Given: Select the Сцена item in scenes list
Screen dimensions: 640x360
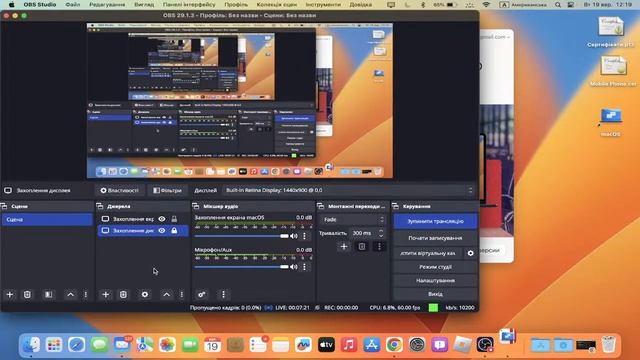Looking at the screenshot, I should (x=47, y=220).
